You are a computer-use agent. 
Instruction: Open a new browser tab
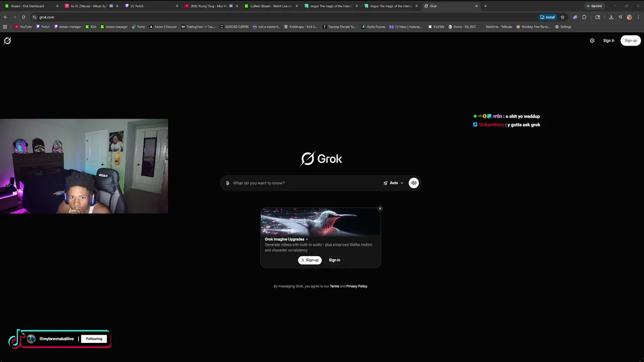[486, 6]
